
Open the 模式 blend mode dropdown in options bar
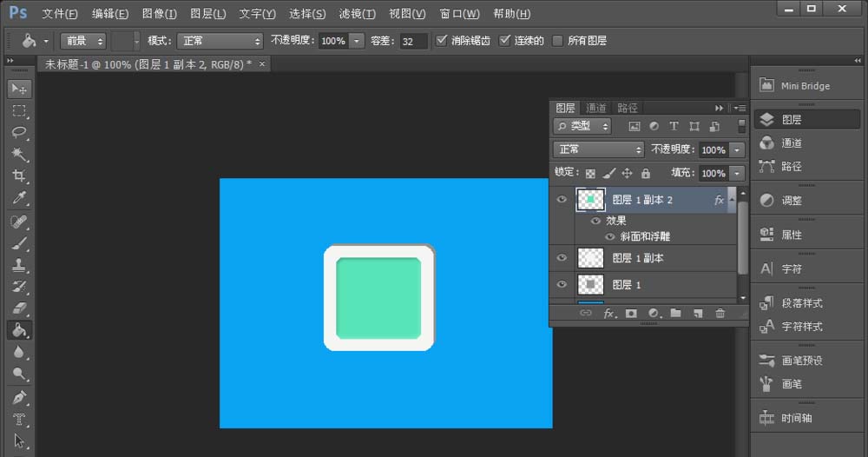pos(220,41)
